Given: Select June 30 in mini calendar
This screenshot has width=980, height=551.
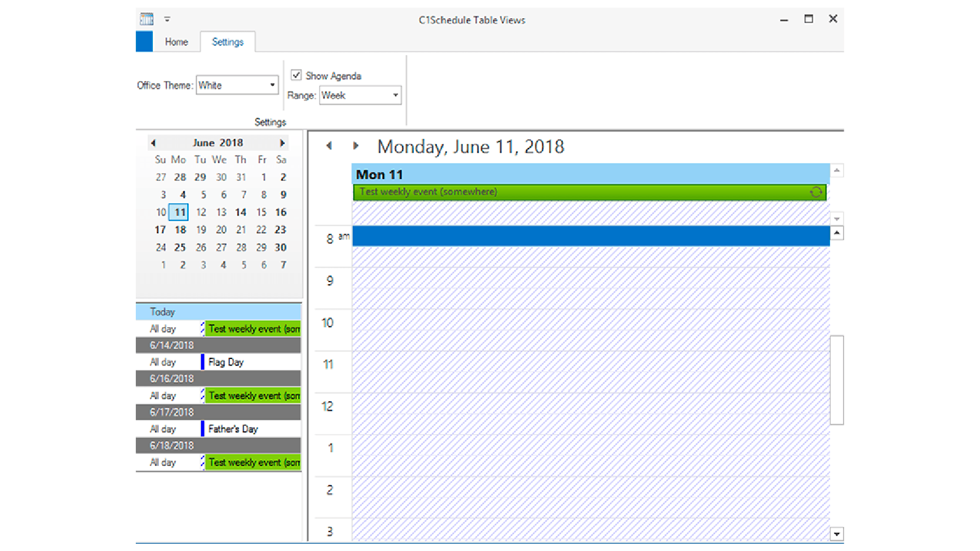Looking at the screenshot, I should pyautogui.click(x=281, y=247).
